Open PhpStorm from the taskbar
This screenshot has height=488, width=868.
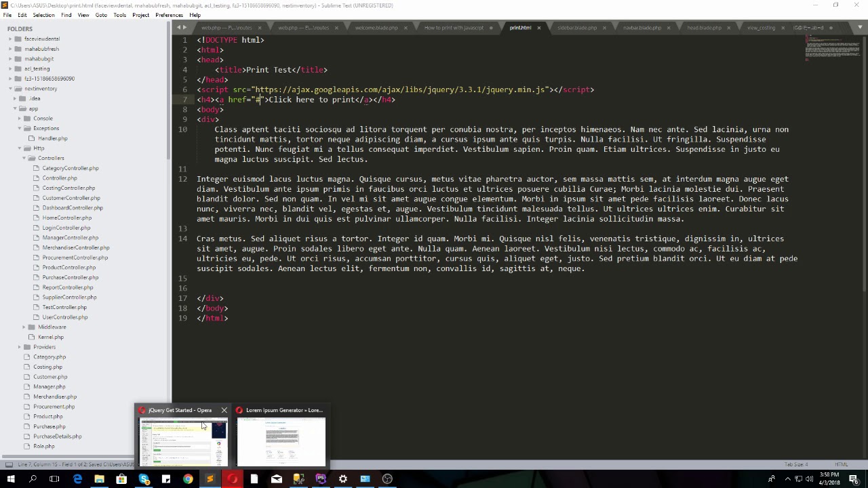pos(321,479)
